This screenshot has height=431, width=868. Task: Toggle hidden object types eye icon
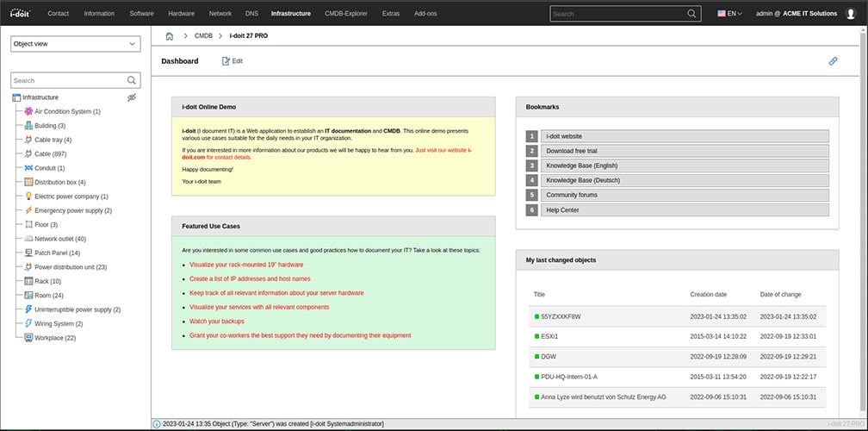tap(131, 97)
